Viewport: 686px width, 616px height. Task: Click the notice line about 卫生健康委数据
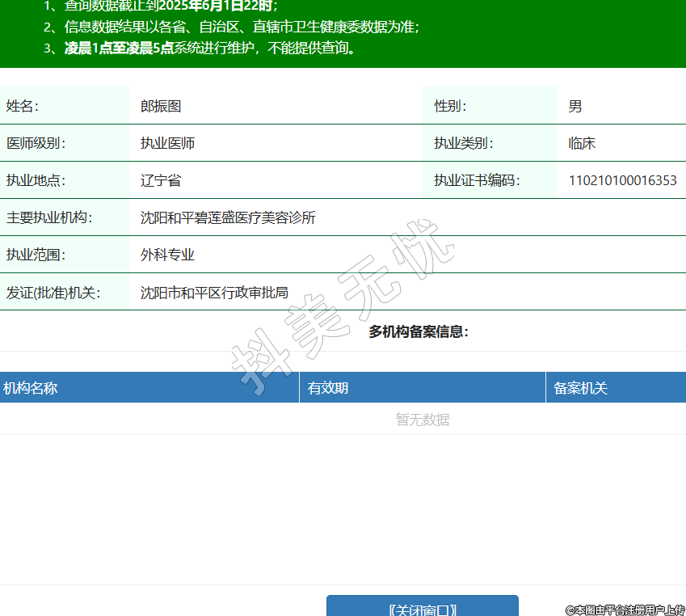pos(242,27)
